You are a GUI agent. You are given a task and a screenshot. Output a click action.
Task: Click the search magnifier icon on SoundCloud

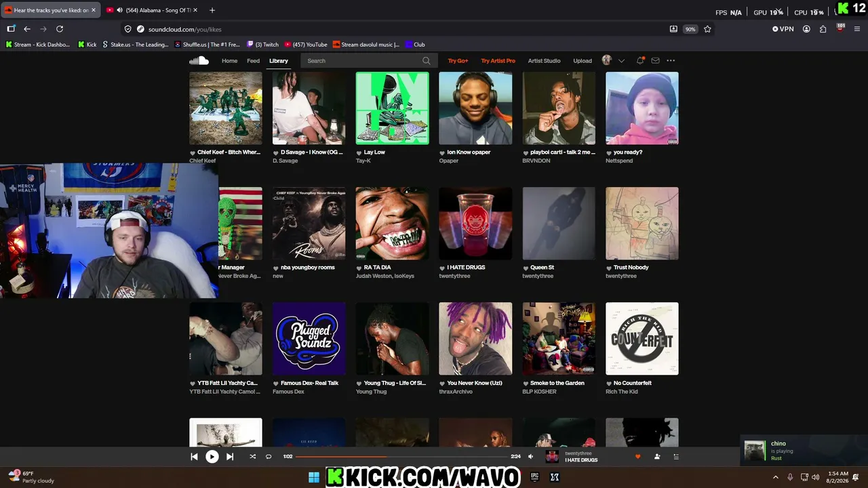tap(426, 61)
